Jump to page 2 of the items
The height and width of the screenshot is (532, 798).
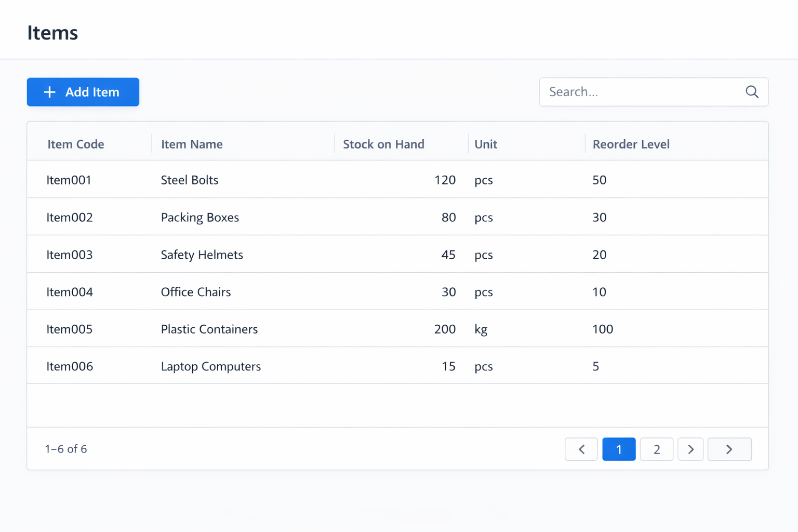pyautogui.click(x=656, y=449)
